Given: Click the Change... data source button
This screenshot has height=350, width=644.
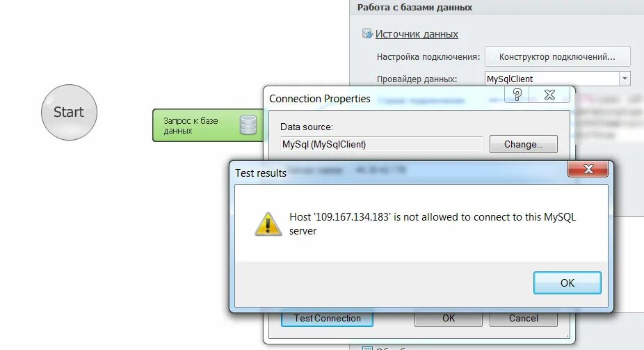Looking at the screenshot, I should [x=523, y=144].
